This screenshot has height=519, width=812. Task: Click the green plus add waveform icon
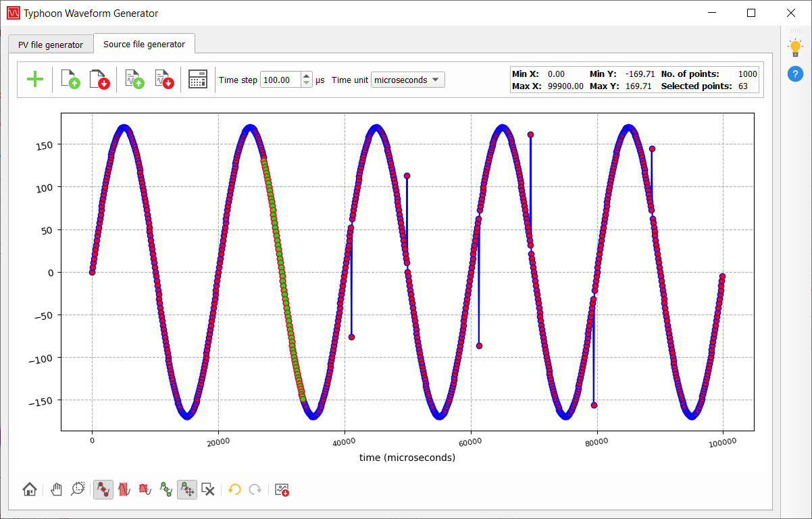point(34,80)
